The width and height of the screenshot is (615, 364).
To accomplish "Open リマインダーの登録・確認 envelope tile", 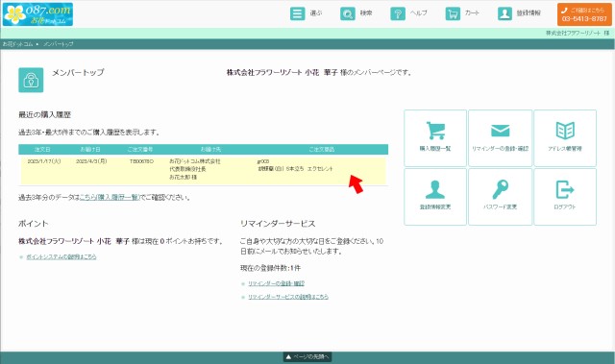I will pos(500,138).
